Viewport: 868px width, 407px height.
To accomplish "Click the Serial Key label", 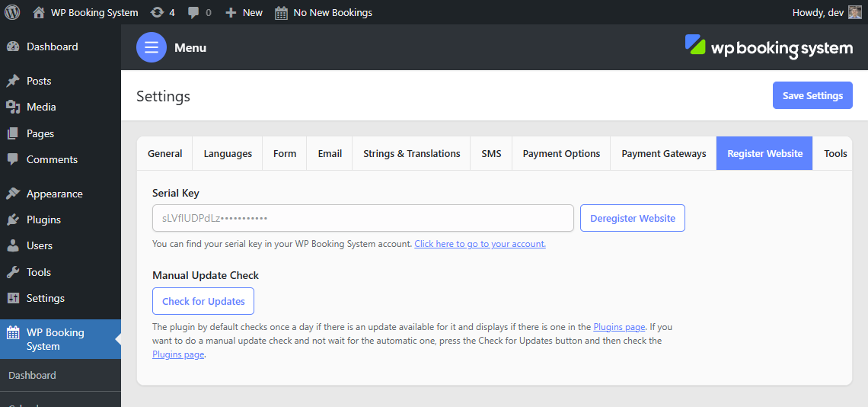I will coord(175,193).
